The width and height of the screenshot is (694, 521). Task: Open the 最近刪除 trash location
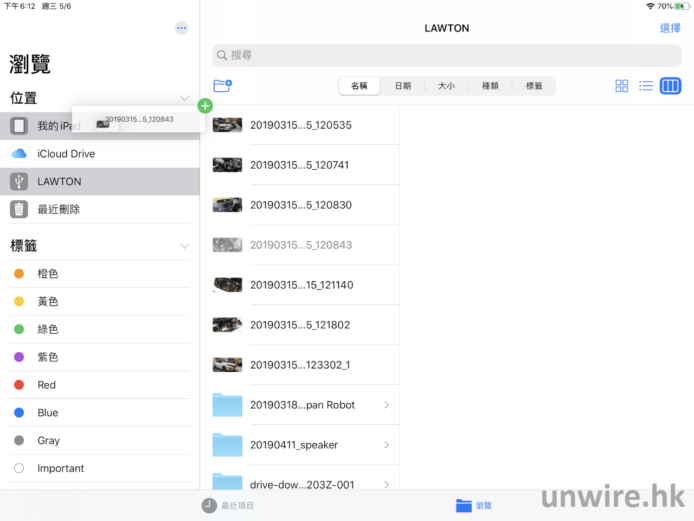coord(58,209)
